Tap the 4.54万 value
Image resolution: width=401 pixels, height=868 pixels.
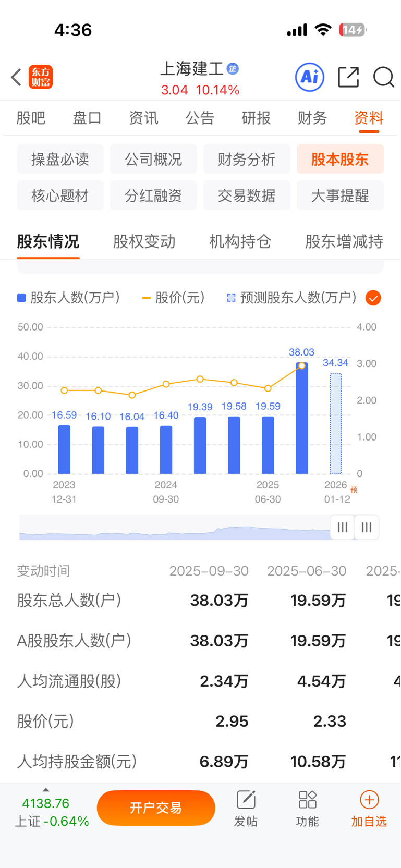coord(322,681)
